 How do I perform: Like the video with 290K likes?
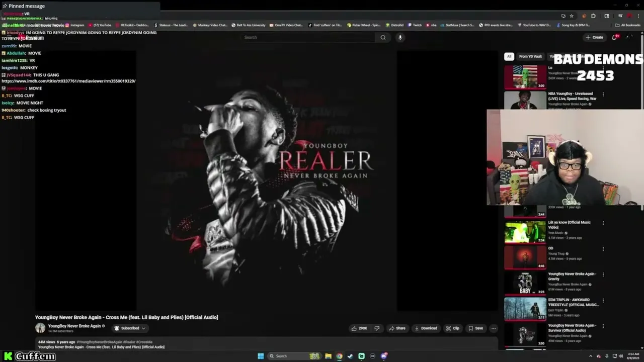pos(359,328)
